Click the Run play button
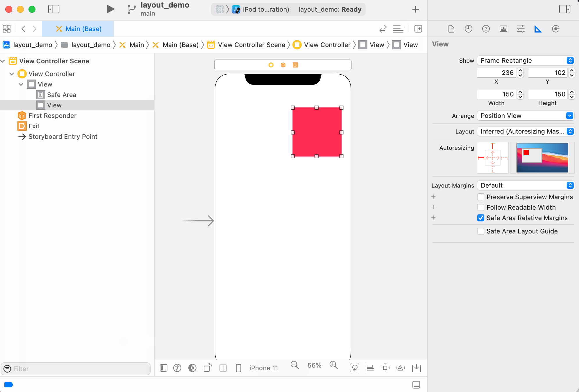The height and width of the screenshot is (392, 579). click(x=110, y=9)
